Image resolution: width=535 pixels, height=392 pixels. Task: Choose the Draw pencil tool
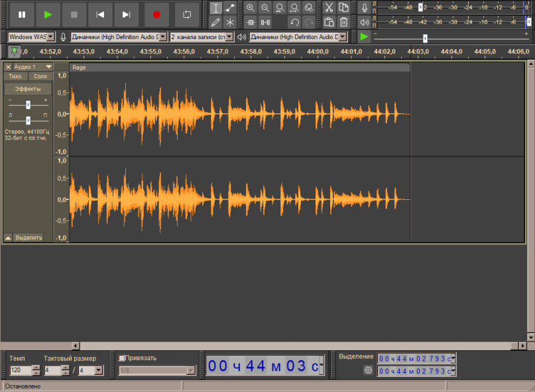tap(215, 22)
